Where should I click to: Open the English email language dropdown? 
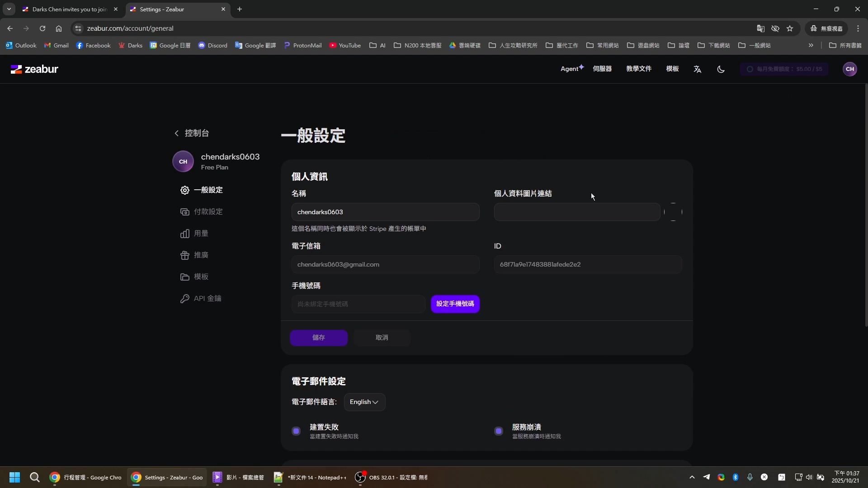pos(364,402)
